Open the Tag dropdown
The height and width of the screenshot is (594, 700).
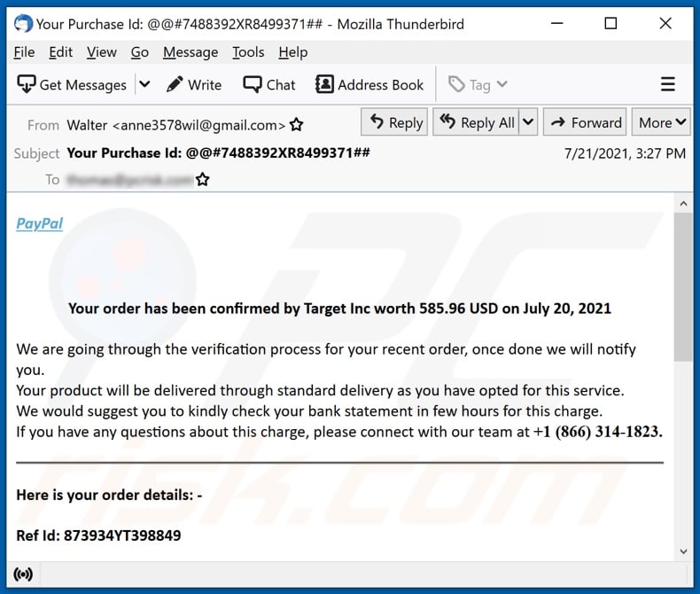click(x=478, y=85)
